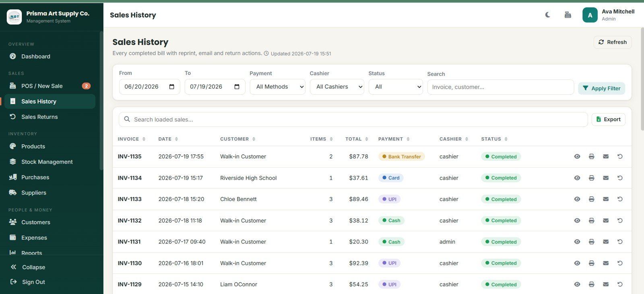This screenshot has height=294, width=644.
Task: Start return for INV-1133
Action: pos(620,199)
